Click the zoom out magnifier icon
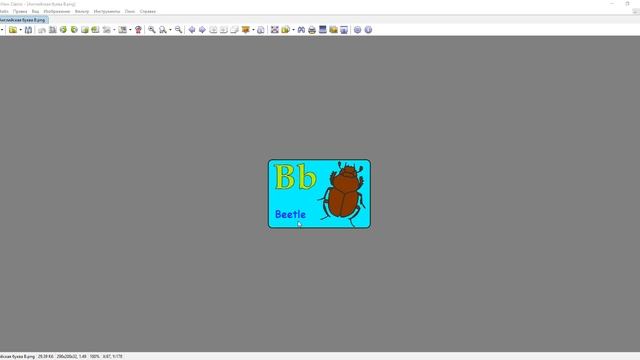Viewport: 640px width, 360px height. [x=178, y=30]
